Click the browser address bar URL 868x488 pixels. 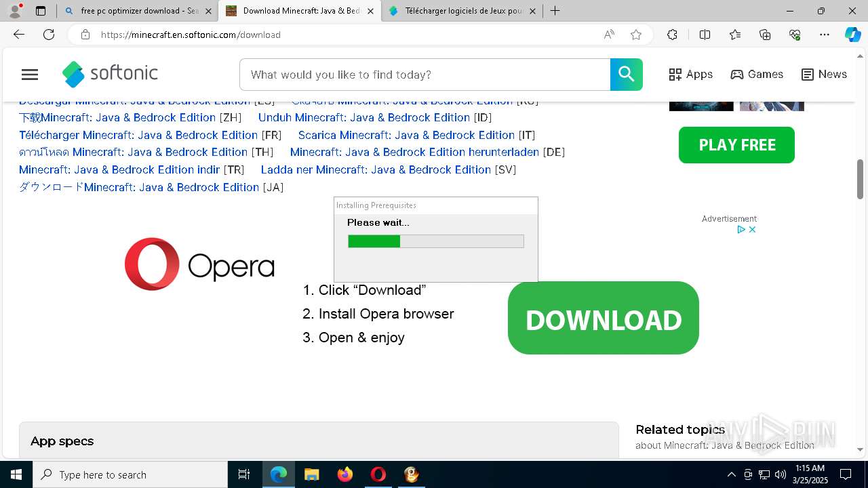point(191,35)
